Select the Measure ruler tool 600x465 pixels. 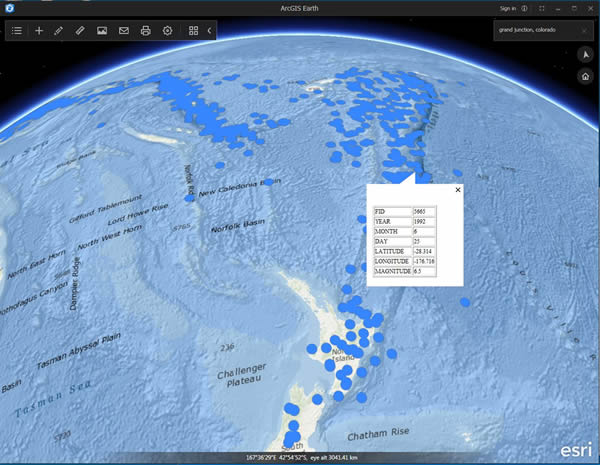[x=80, y=31]
